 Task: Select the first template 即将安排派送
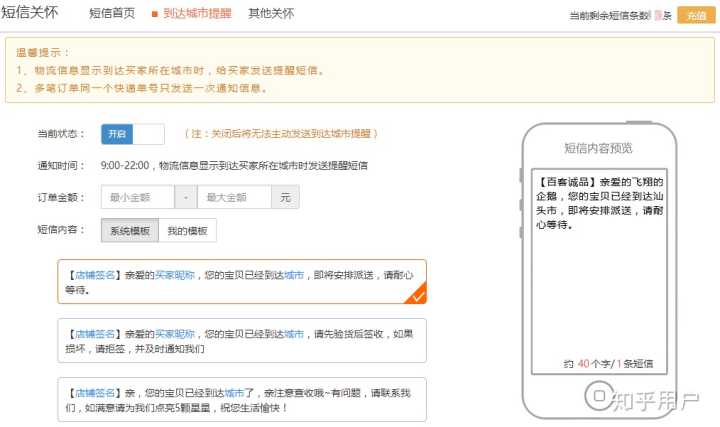pos(242,282)
